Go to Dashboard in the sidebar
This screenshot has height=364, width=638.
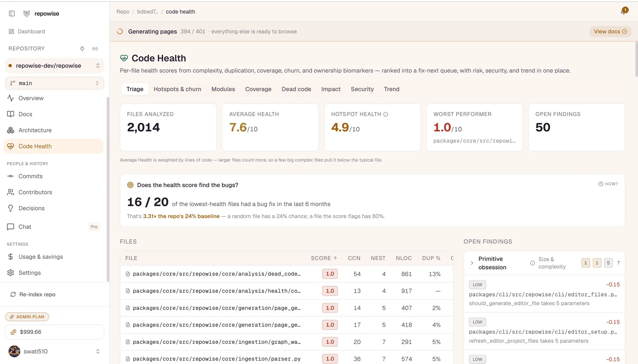pyautogui.click(x=31, y=31)
